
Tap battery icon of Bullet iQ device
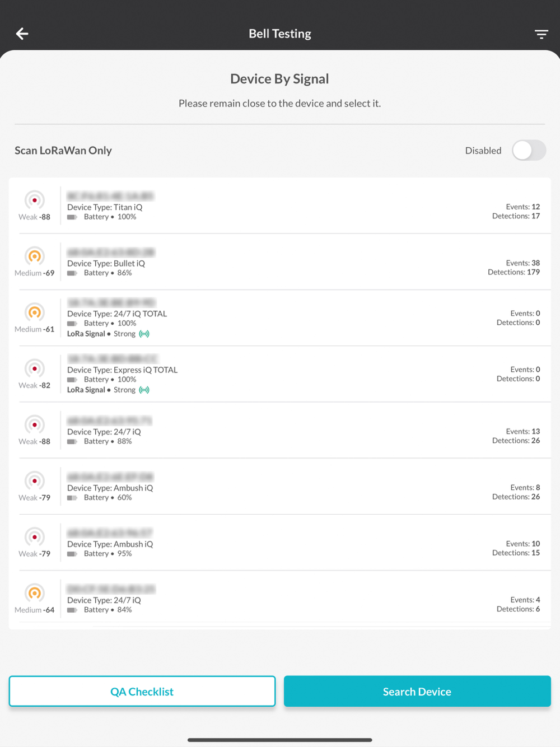(72, 273)
